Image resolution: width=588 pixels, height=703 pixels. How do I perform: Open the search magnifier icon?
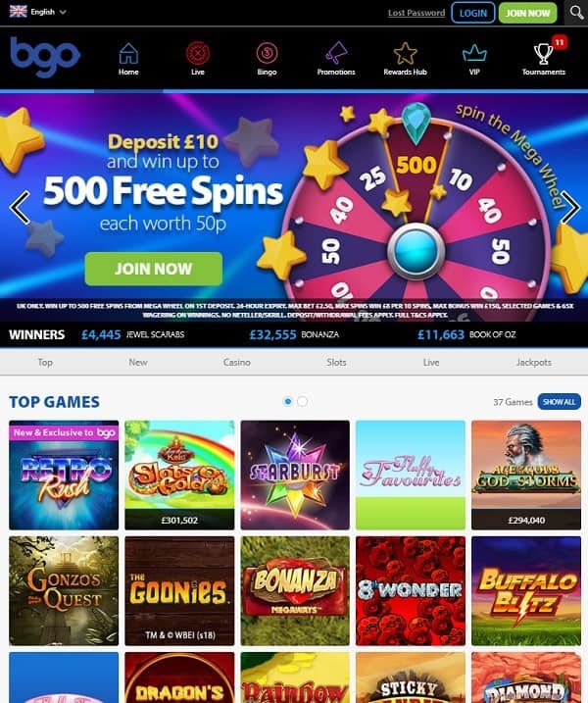coord(577,12)
